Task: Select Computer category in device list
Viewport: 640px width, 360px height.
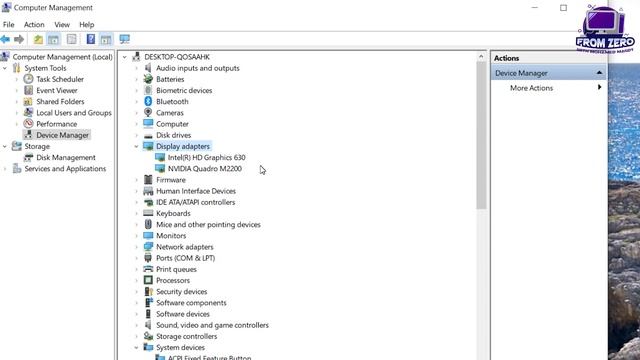Action: coord(172,124)
